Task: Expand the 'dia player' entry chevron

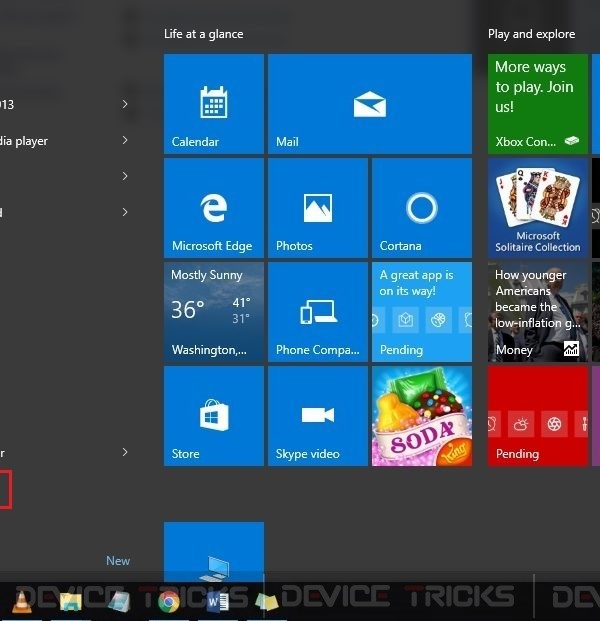Action: click(x=125, y=140)
